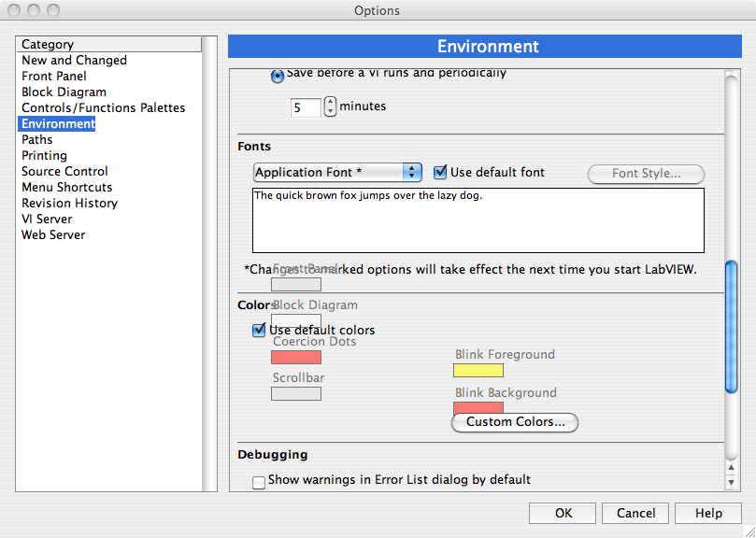Click the font preview text box
Screen dimensions: 756x538
coord(478,220)
